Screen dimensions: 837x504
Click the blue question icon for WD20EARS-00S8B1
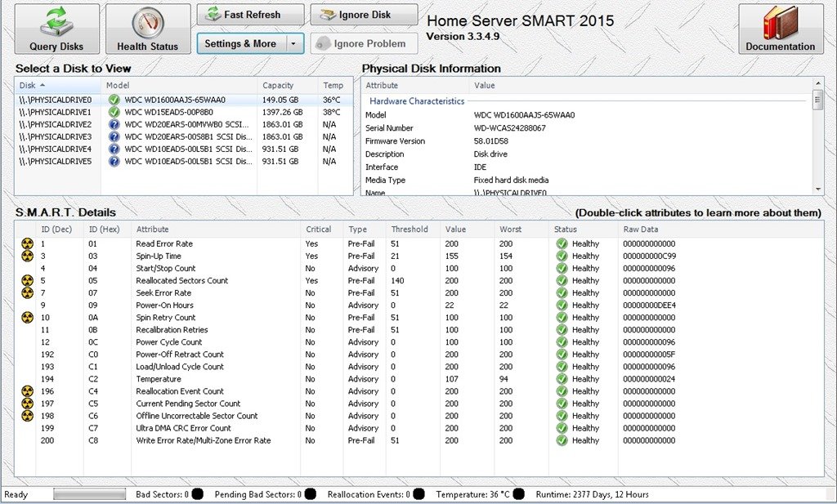click(114, 136)
